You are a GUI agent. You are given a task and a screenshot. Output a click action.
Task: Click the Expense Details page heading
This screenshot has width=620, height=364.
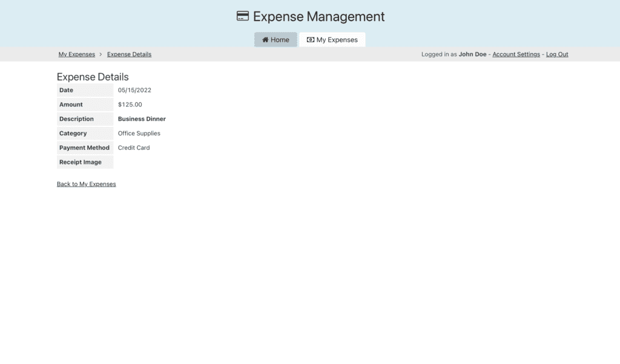point(93,77)
